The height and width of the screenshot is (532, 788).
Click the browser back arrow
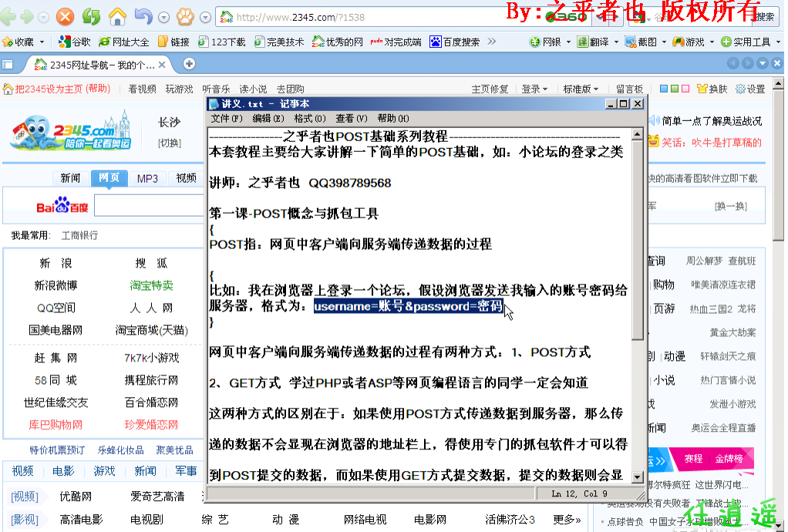8,17
